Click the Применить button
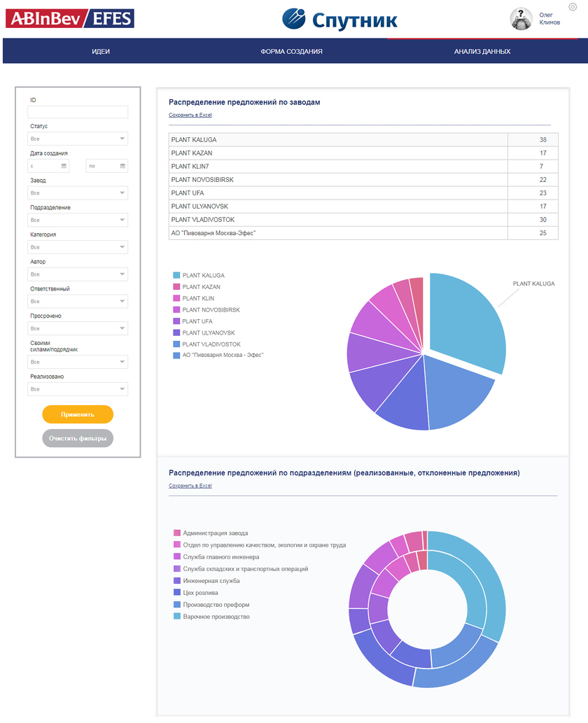This screenshot has width=588, height=723. [x=78, y=414]
